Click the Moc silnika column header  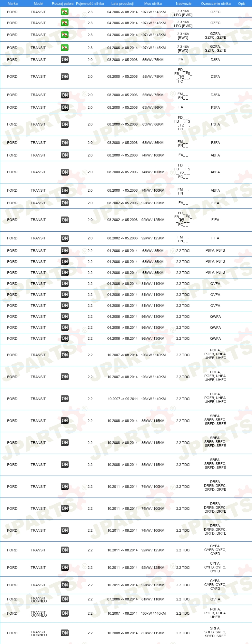(x=153, y=4)
